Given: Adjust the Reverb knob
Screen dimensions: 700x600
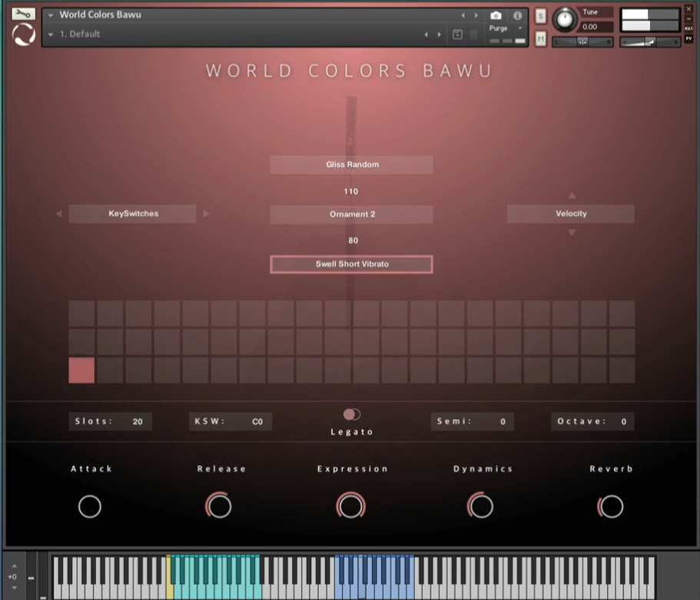Looking at the screenshot, I should tap(611, 506).
